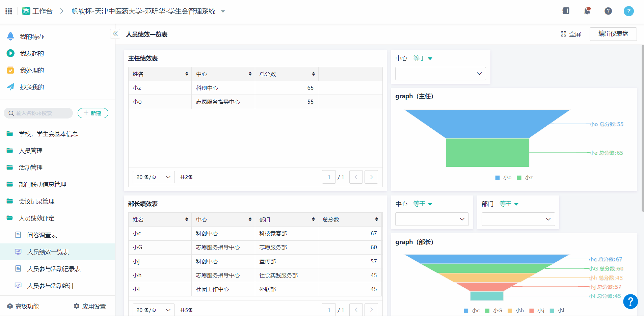Image resolution: width=644 pixels, height=316 pixels.
Task: Collapse the left sidebar with double-chevron icon
Action: pyautogui.click(x=115, y=34)
